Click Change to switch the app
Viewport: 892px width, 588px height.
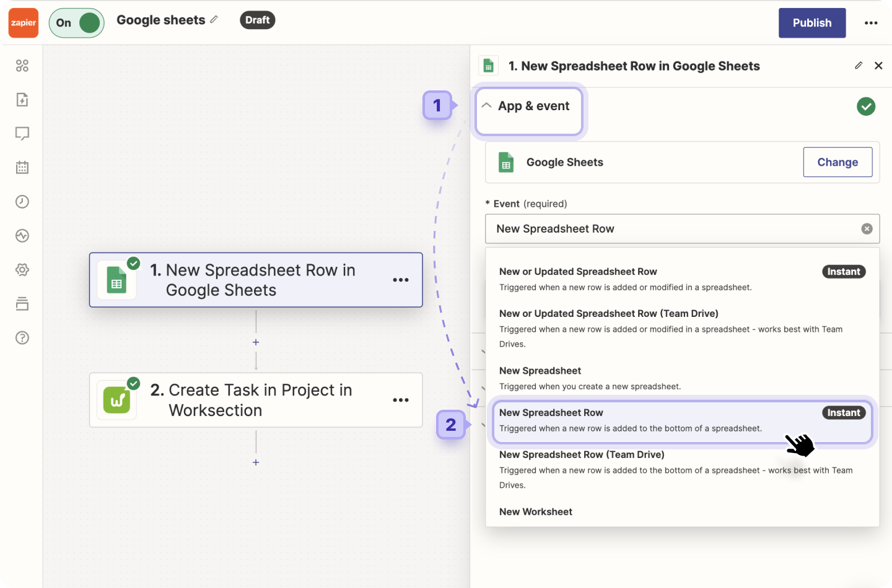(x=837, y=162)
